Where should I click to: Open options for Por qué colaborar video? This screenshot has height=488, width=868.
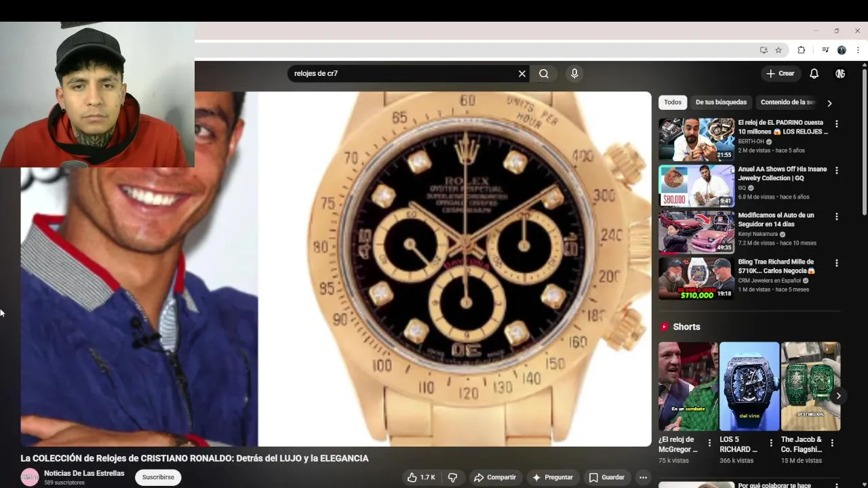click(836, 485)
